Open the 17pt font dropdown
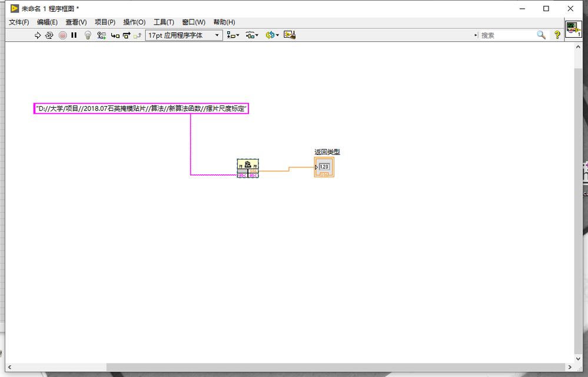 184,35
